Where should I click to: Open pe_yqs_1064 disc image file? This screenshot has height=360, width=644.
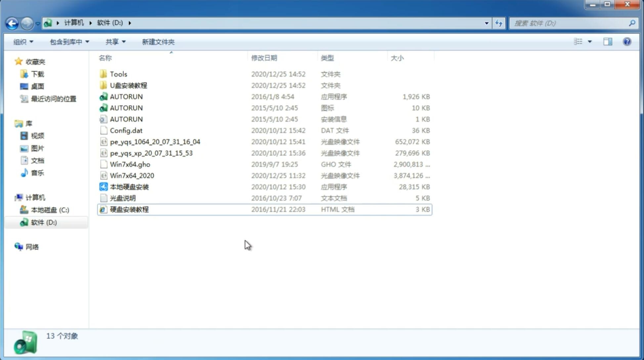click(155, 142)
